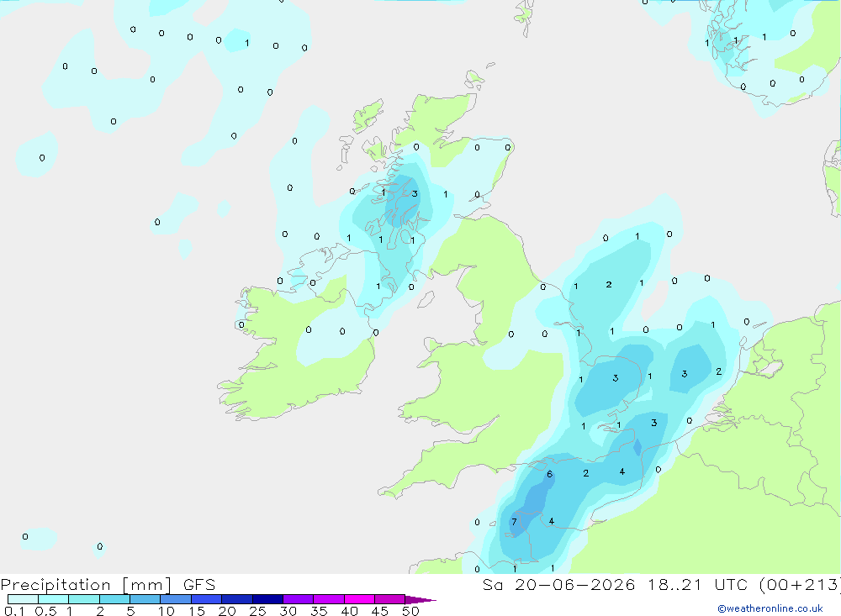The width and height of the screenshot is (841, 616).
Task: Click the 0.5–1 mm legend color swatch
Action: 53,599
